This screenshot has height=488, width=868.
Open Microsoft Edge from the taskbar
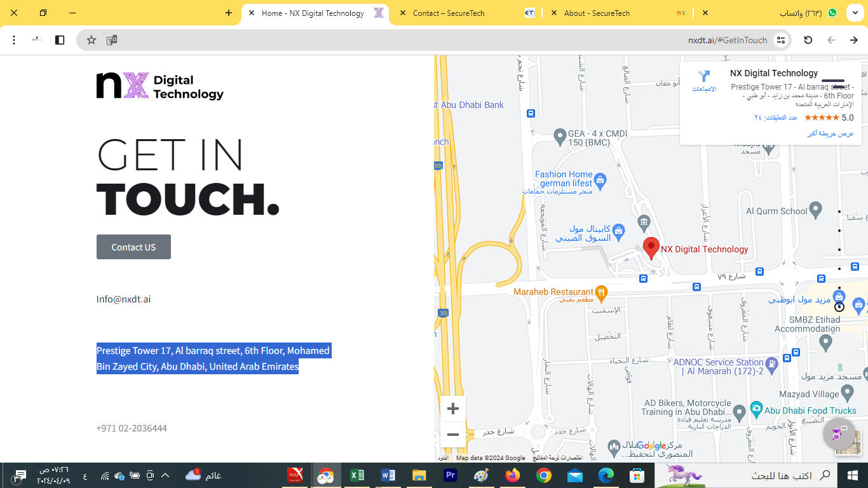[606, 475]
